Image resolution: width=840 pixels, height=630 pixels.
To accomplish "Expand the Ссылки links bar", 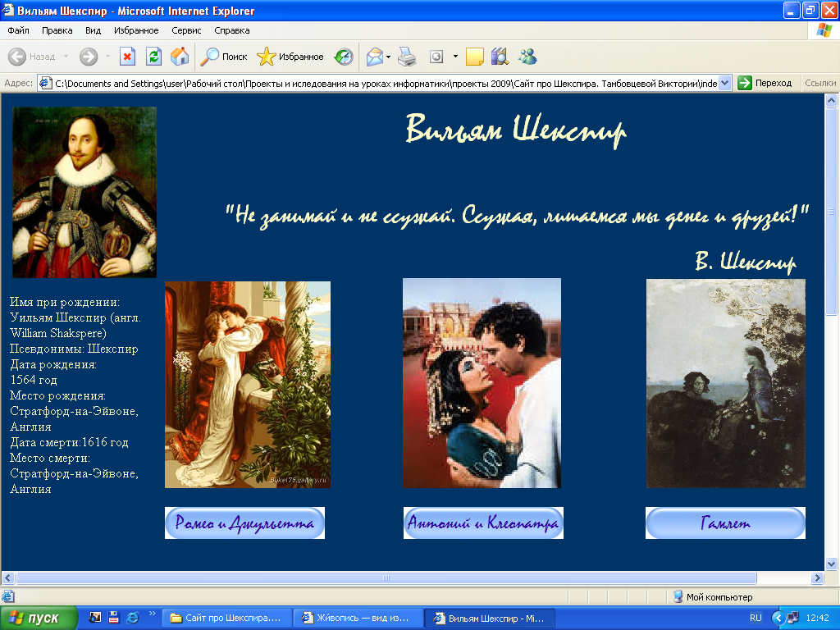I will click(819, 83).
